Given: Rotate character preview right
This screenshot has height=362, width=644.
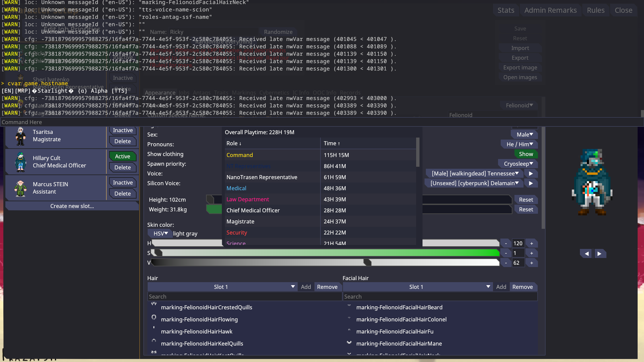Looking at the screenshot, I should (x=599, y=254).
